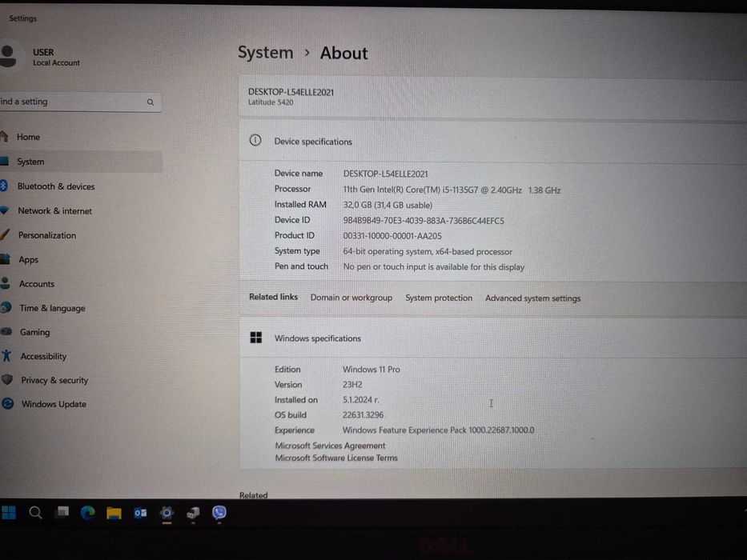Click the Accounts person icon in sidebar

tap(6, 283)
